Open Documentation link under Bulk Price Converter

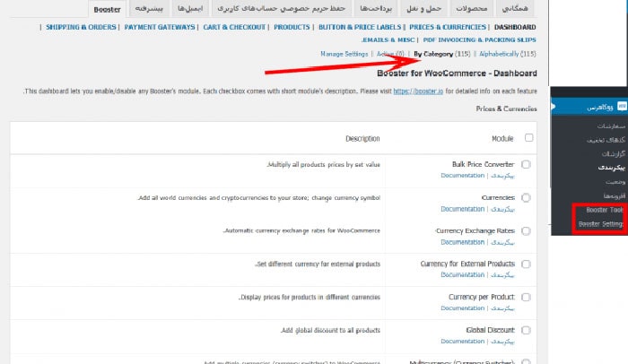pos(462,176)
